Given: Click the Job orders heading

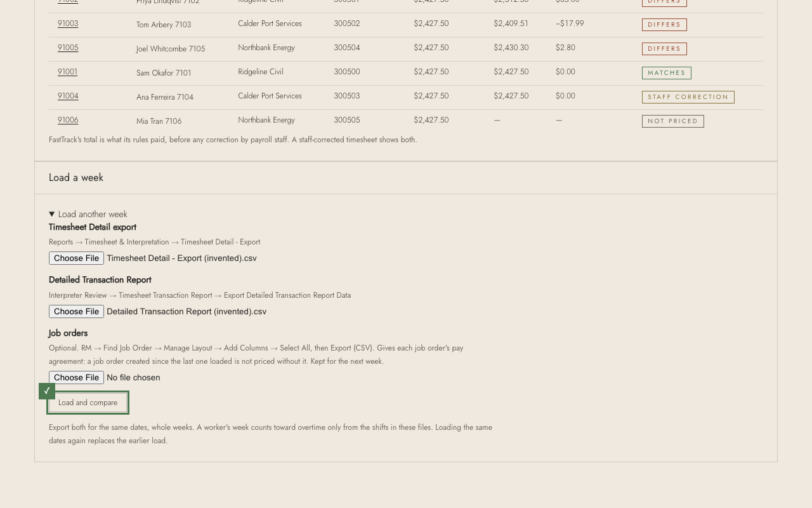Looking at the screenshot, I should coord(69,333).
